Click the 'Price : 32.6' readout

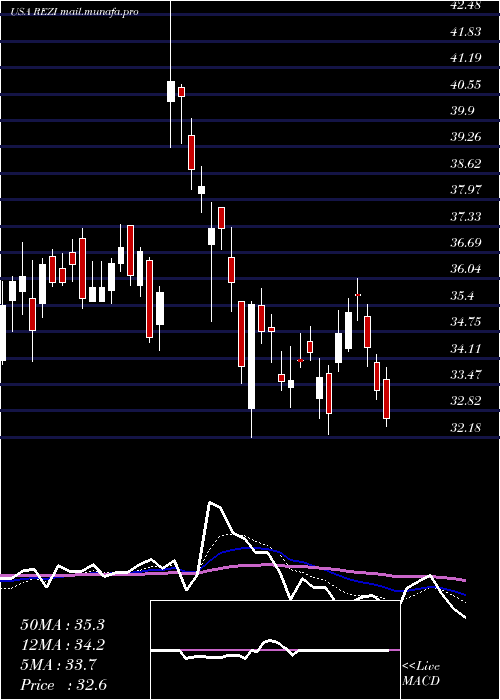63,685
